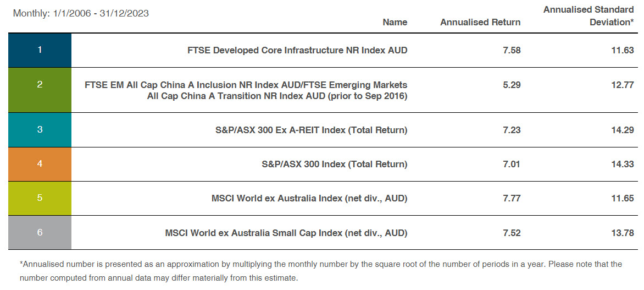Select the gray swatch numbered 6
644x290 pixels.
pyautogui.click(x=40, y=232)
